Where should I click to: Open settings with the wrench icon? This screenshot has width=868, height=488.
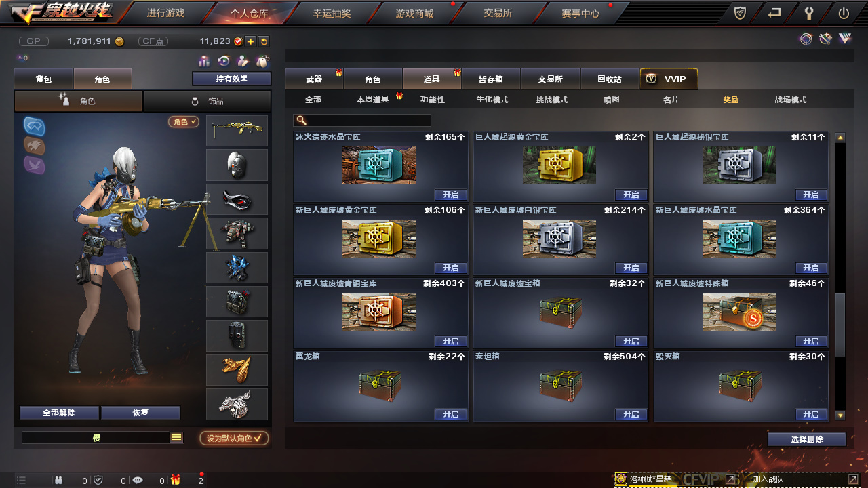(809, 13)
